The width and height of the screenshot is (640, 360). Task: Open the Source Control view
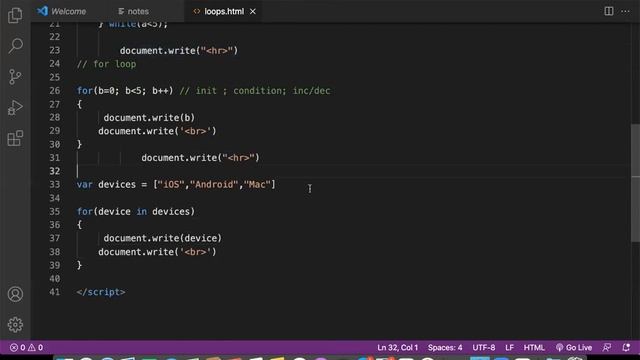pos(15,77)
